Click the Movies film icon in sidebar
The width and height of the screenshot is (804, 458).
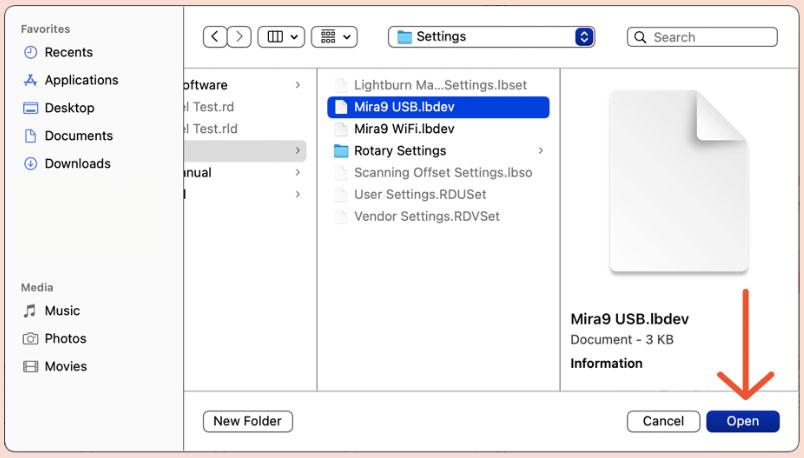click(31, 366)
